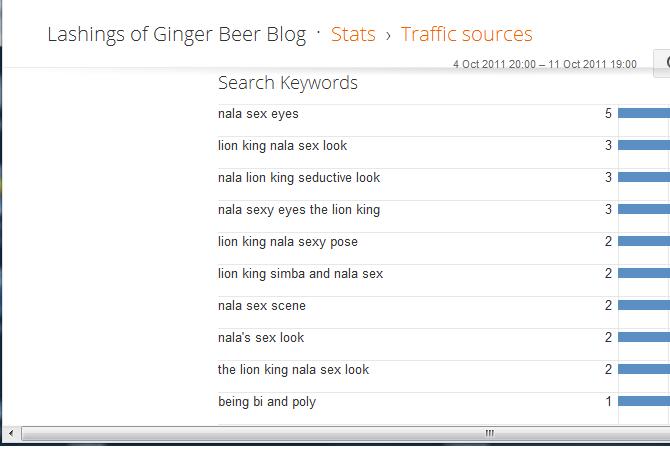Click the 'lion king nala sex look' keyword
This screenshot has height=450, width=670.
pos(282,146)
